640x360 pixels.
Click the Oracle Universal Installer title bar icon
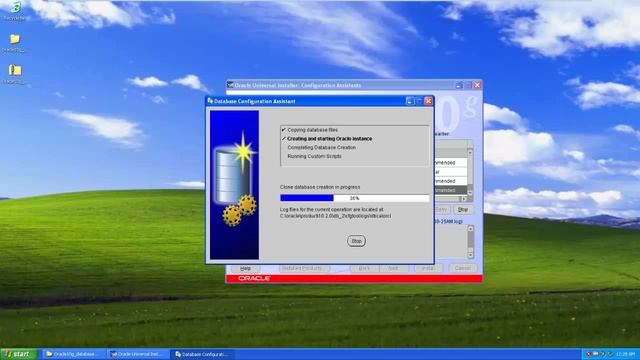[230, 85]
